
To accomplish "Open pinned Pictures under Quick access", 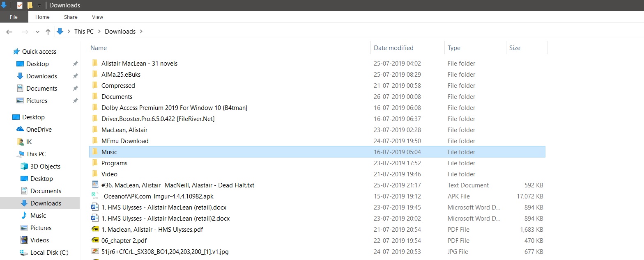I will tap(37, 101).
